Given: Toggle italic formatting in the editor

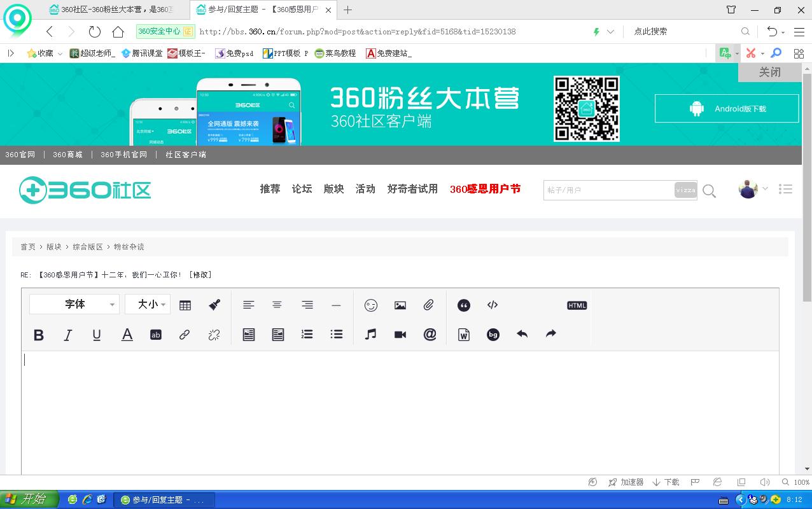Looking at the screenshot, I should [x=67, y=335].
